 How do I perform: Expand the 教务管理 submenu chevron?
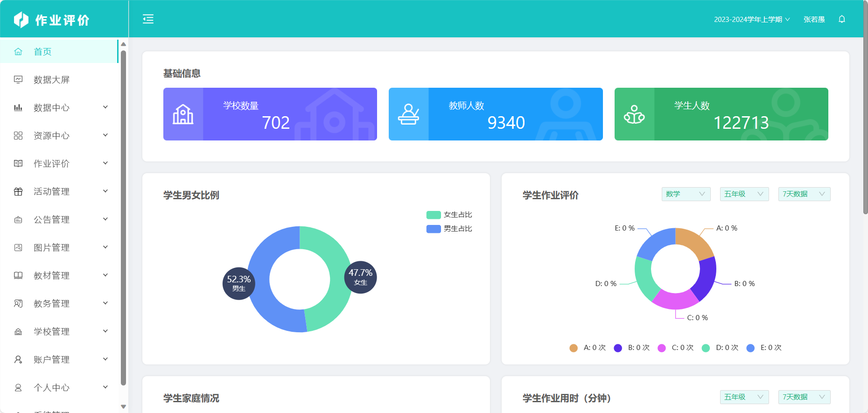coord(105,303)
